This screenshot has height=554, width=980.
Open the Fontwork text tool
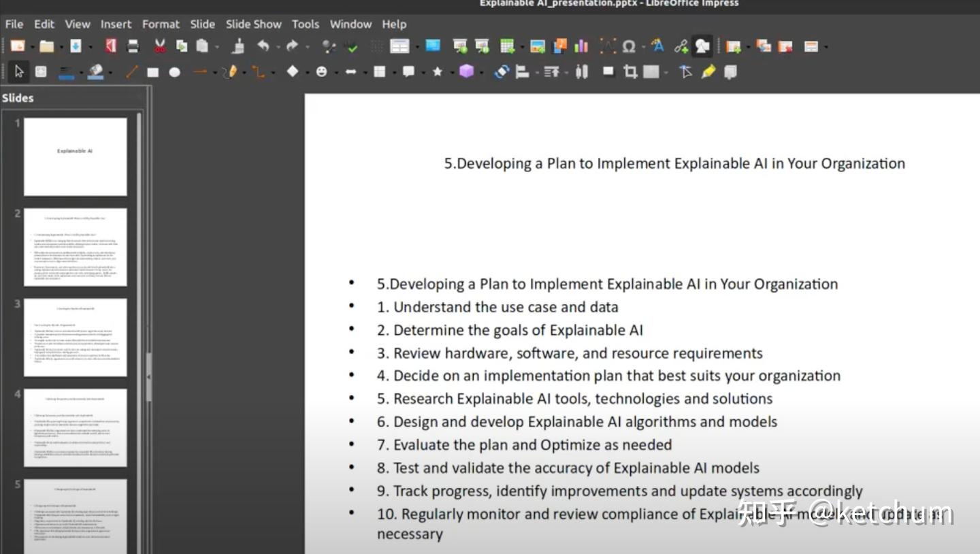click(657, 46)
